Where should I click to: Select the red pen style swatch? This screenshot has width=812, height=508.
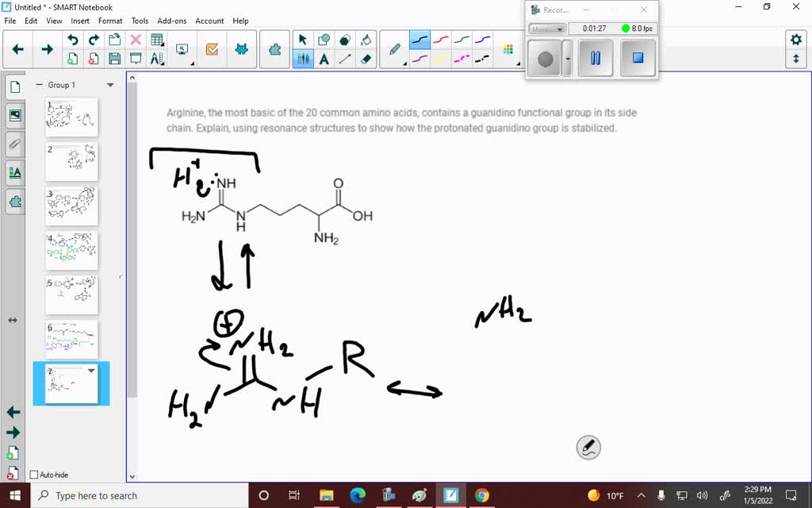[x=442, y=38]
